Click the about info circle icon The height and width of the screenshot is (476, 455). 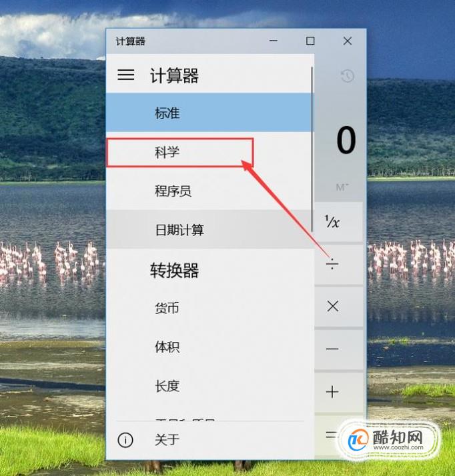coord(125,440)
